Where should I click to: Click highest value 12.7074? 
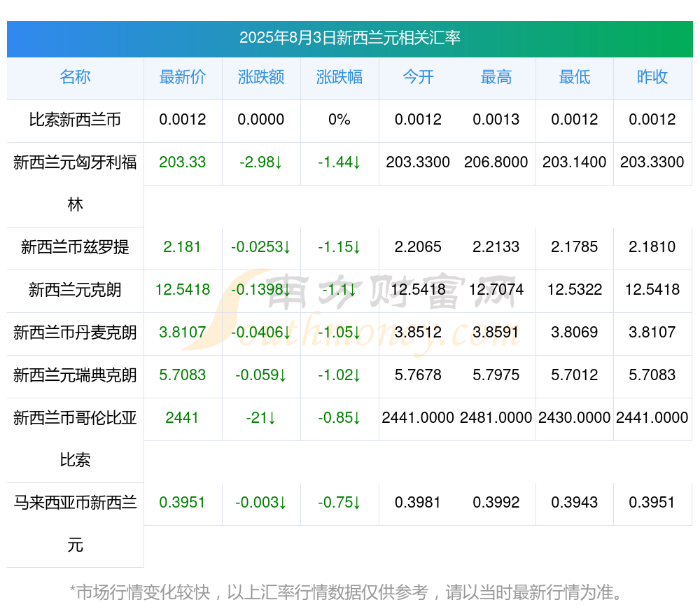(x=496, y=289)
